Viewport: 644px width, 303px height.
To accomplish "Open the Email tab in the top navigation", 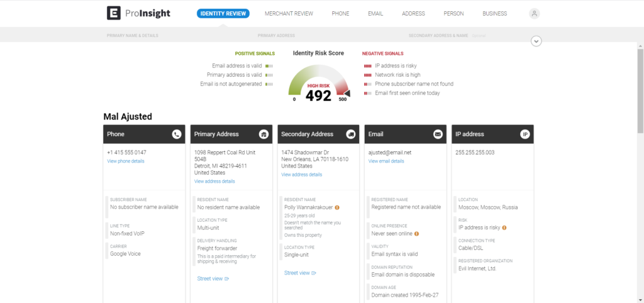I will [x=375, y=14].
